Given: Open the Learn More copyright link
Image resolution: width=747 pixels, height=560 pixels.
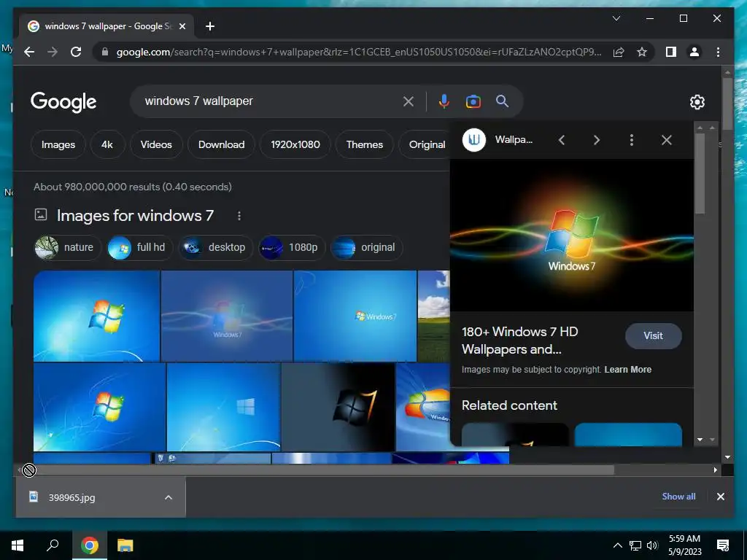Looking at the screenshot, I should click(x=628, y=370).
